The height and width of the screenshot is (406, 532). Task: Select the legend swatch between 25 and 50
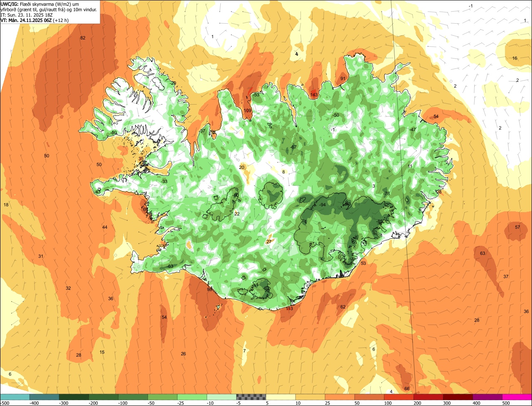340,397
